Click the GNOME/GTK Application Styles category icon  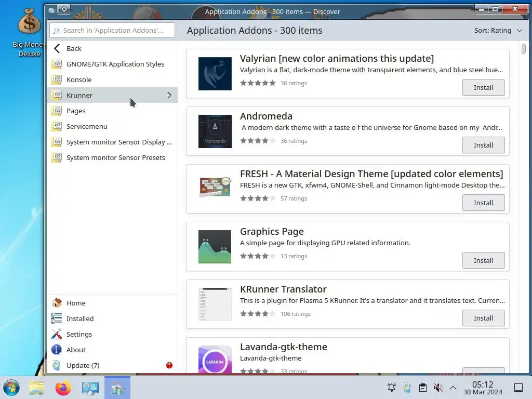coord(56,64)
